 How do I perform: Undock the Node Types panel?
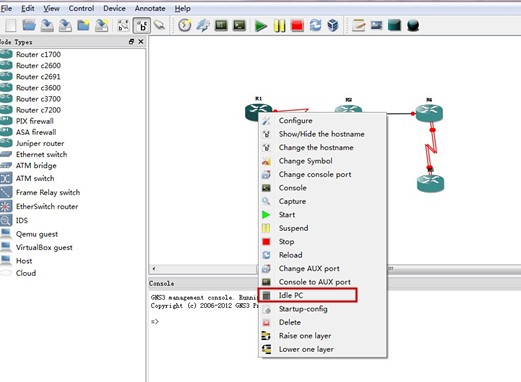[131, 42]
